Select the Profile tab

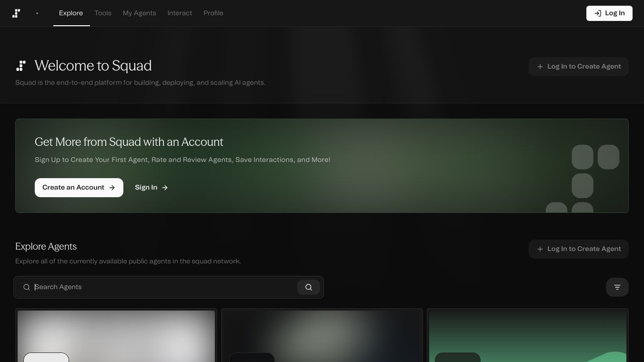(x=213, y=13)
